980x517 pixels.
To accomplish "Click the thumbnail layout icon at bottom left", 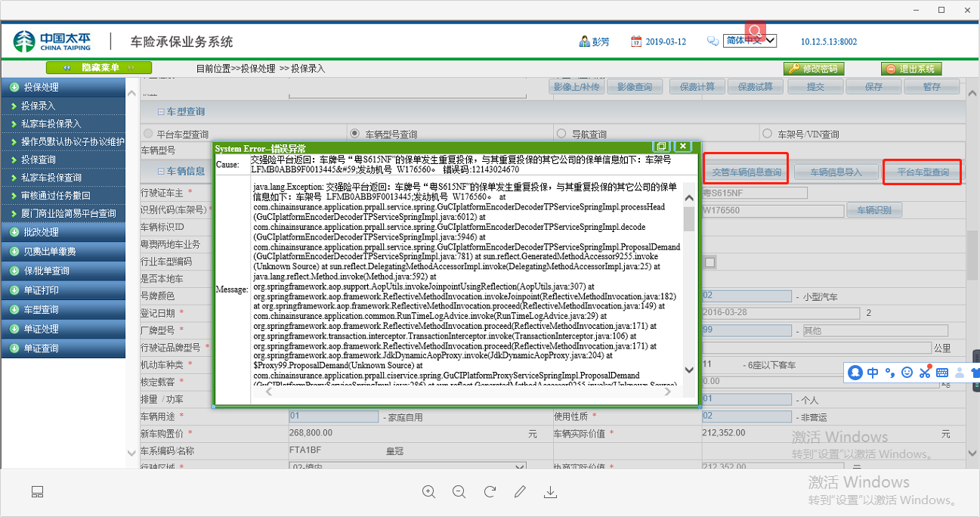I will tap(38, 492).
